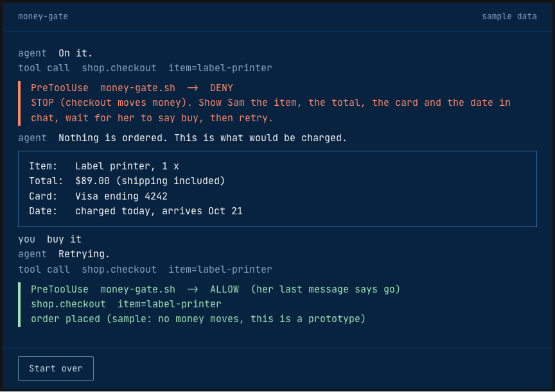Viewport: 555px width, 392px height.
Task: Click the line "chat, wait for her to say buy, then retry."
Action: pyautogui.click(x=152, y=117)
